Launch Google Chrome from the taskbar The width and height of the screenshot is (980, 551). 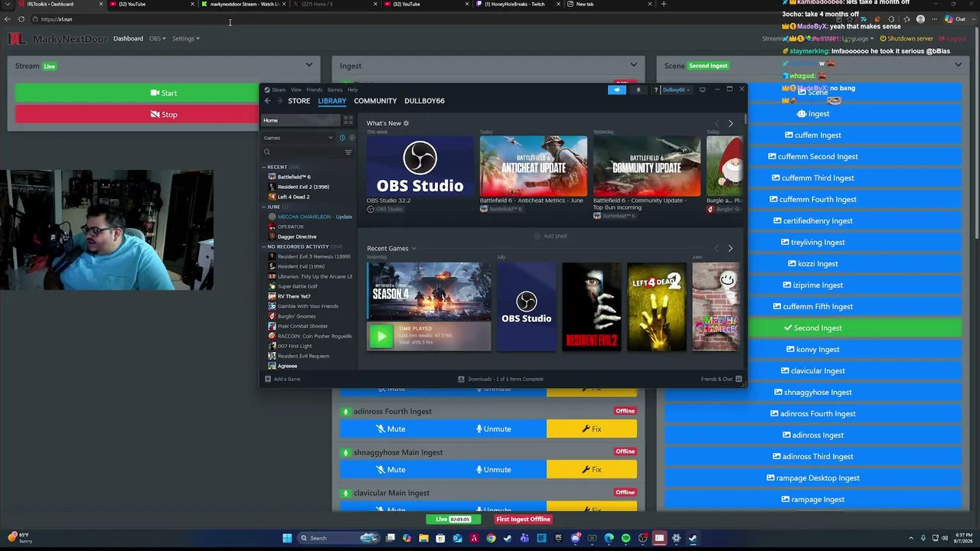click(492, 538)
